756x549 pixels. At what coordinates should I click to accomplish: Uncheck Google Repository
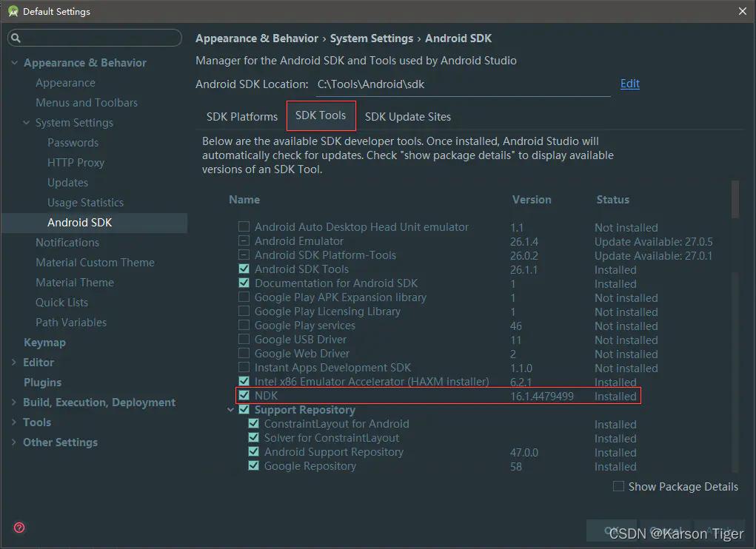(x=254, y=465)
